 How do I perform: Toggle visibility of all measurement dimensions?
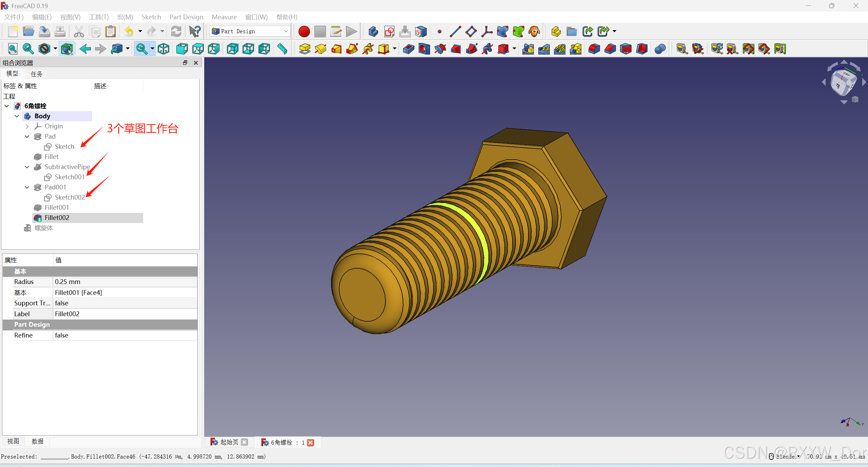coord(749,49)
